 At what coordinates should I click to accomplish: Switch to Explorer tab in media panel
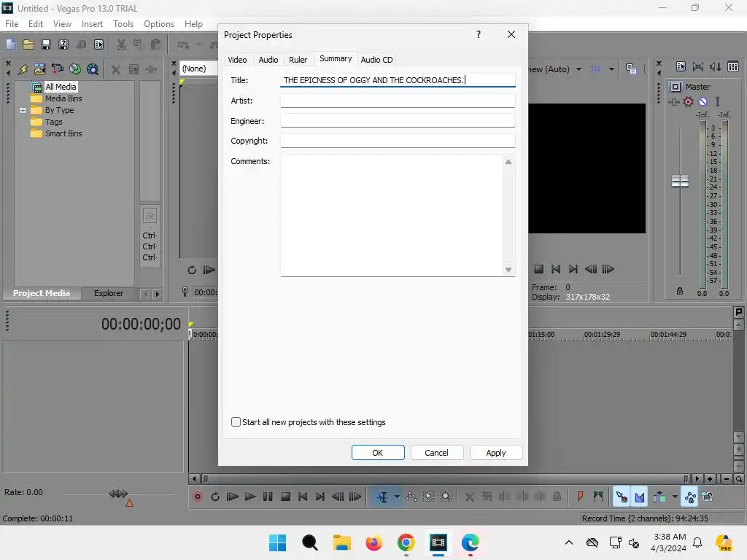109,293
